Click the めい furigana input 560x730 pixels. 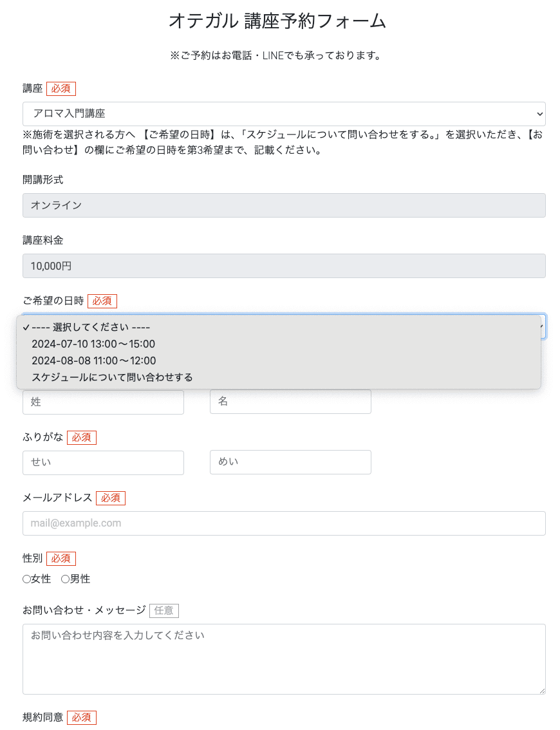(x=290, y=462)
